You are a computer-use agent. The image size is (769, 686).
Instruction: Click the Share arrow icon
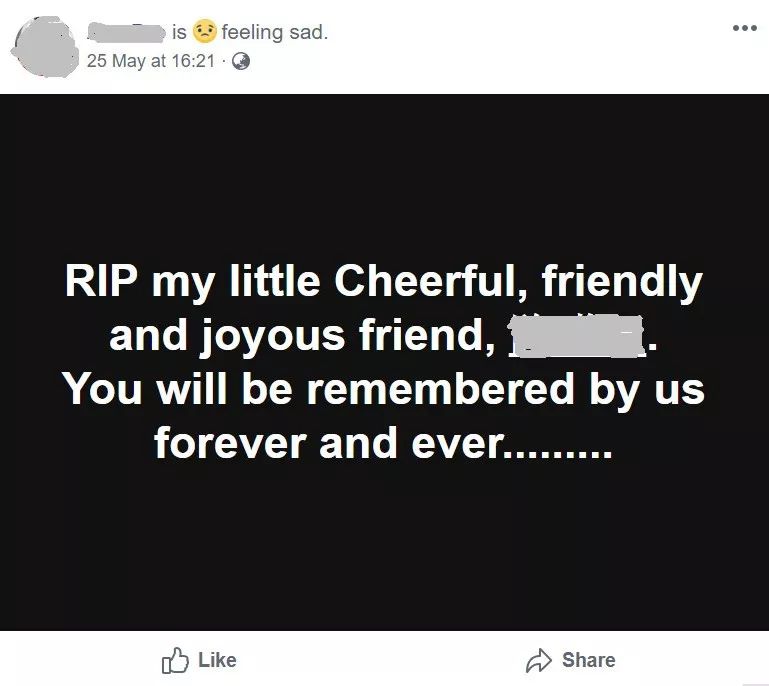[x=538, y=660]
